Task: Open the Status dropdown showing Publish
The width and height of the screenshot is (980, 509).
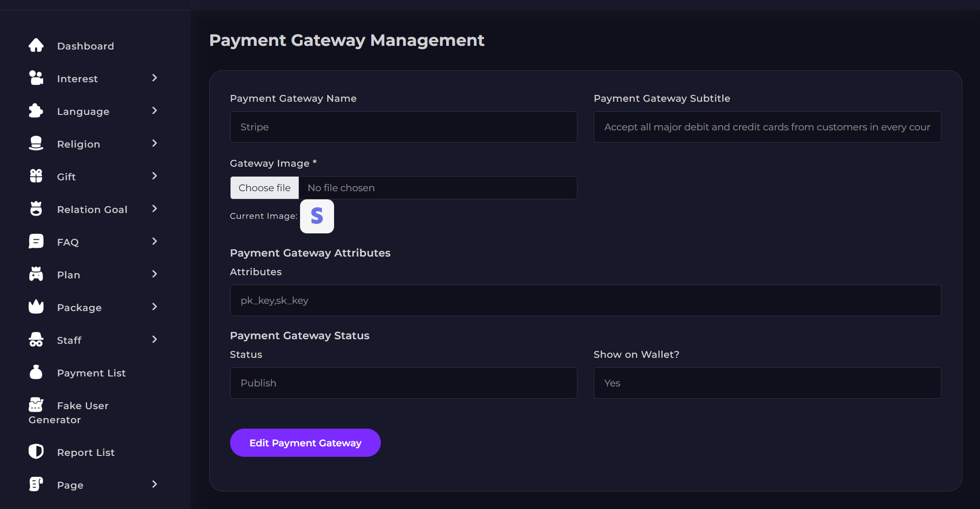Action: point(404,383)
